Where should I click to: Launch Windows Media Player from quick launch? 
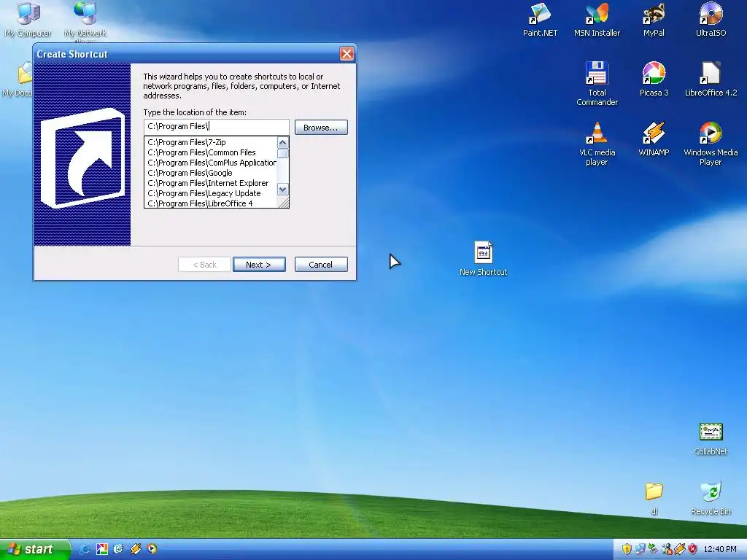(152, 549)
